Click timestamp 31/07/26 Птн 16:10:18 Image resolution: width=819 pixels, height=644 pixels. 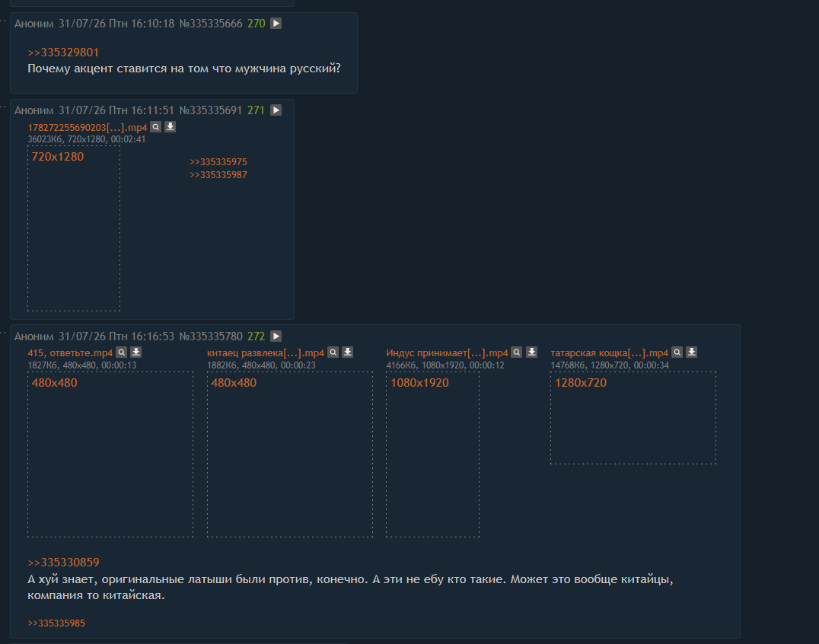pyautogui.click(x=116, y=24)
